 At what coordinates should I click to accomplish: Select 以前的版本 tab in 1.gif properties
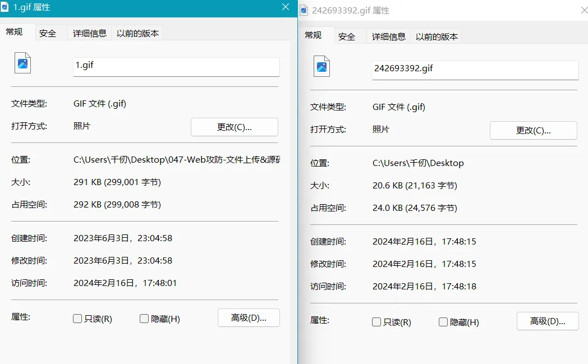click(x=137, y=33)
